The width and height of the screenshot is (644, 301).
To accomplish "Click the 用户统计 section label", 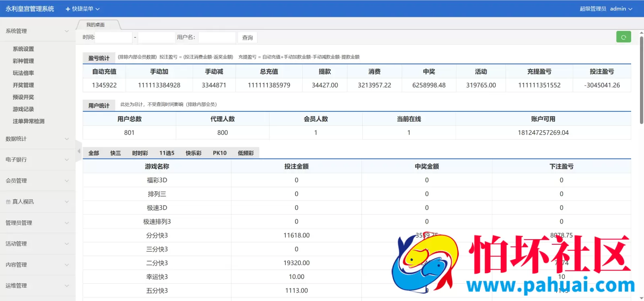I will [99, 105].
